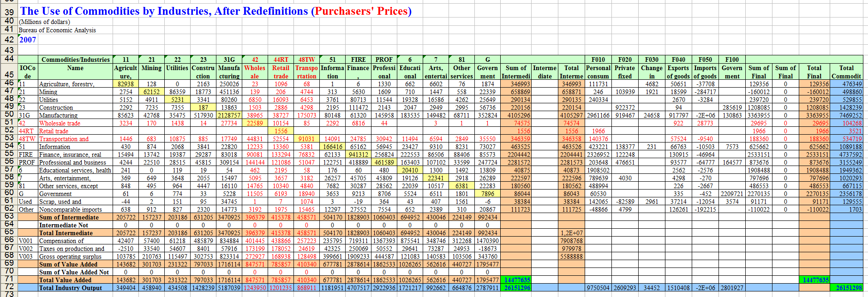Click the 2007 year cell
Viewport: 868px width, 297px height.
(x=28, y=40)
